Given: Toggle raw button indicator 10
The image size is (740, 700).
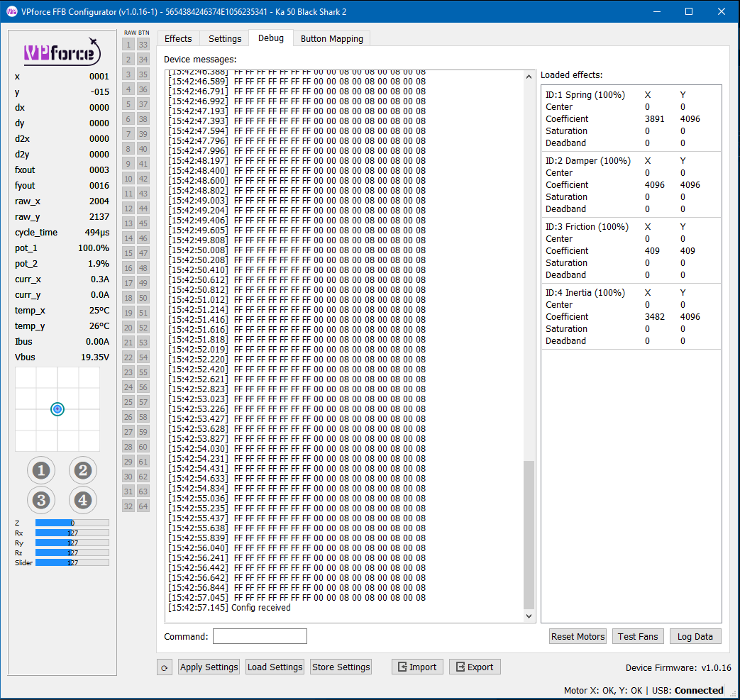Looking at the screenshot, I should [x=128, y=179].
